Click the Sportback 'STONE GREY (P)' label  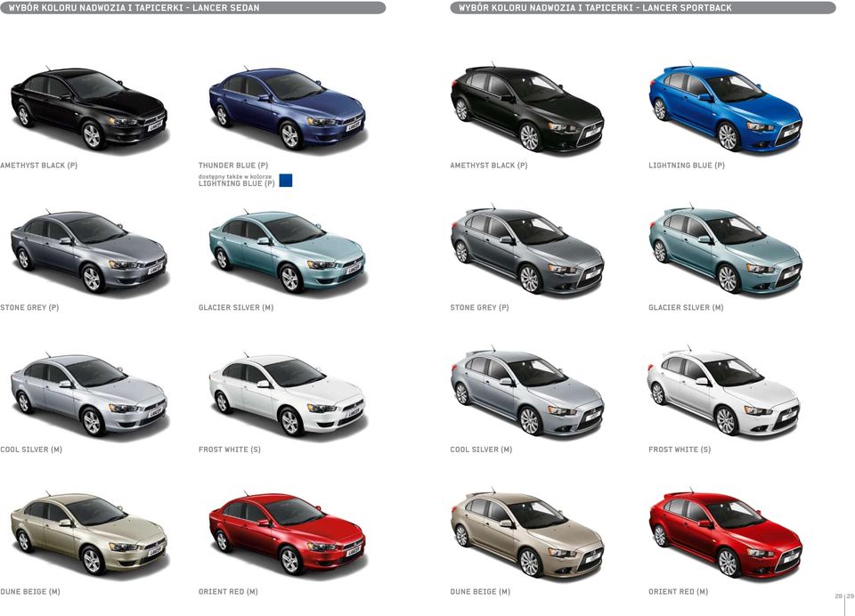[479, 307]
